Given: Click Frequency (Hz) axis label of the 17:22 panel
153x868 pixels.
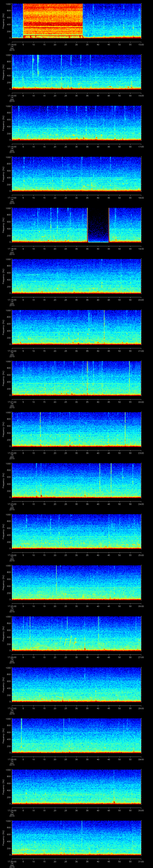Looking at the screenshot, I should (x=3, y=429).
